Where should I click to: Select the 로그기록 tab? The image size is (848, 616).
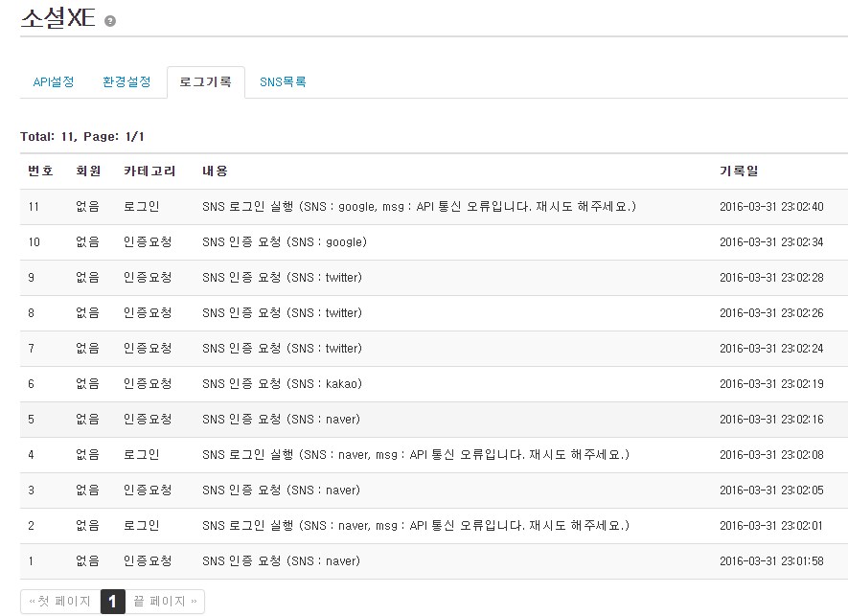click(x=205, y=82)
